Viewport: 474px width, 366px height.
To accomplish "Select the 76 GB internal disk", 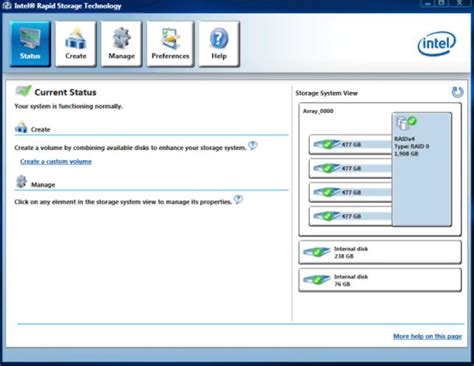I will 380,280.
